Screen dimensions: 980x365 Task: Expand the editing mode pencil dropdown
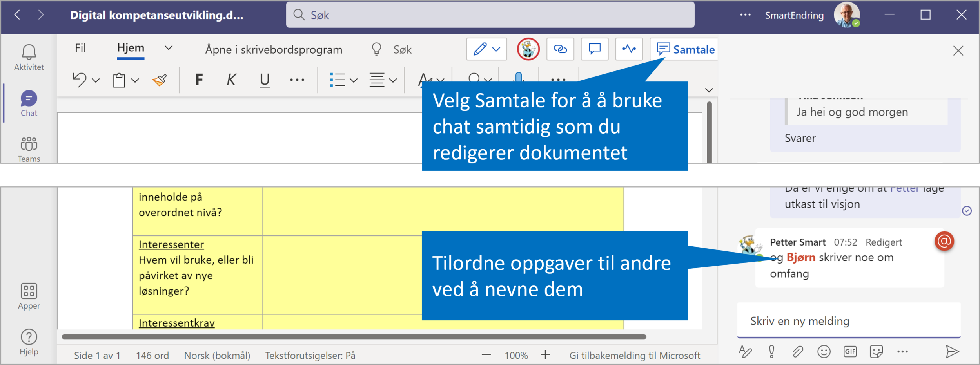[x=496, y=49]
